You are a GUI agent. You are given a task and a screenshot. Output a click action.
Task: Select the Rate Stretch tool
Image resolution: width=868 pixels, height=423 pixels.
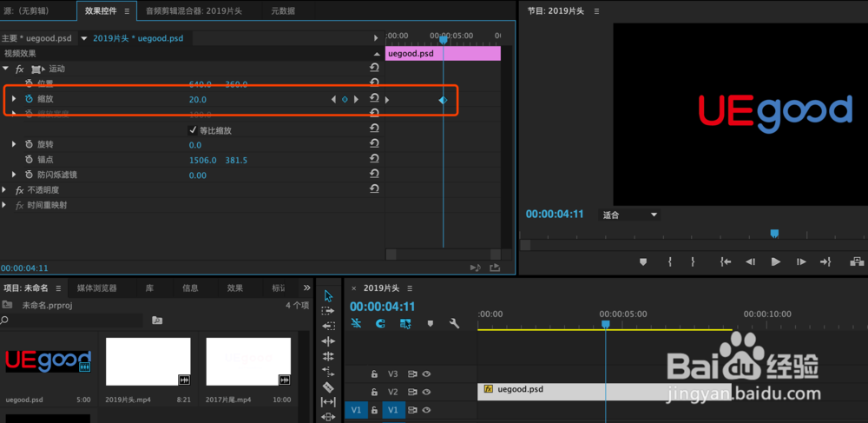[x=328, y=371]
